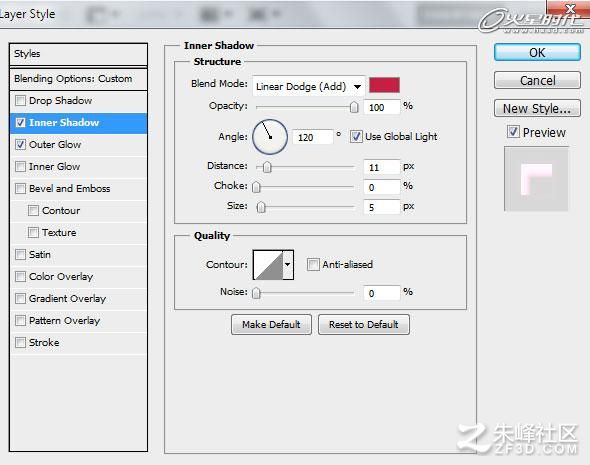Click the angle dial control
Viewport: 590px width, 465px height.
coord(270,137)
